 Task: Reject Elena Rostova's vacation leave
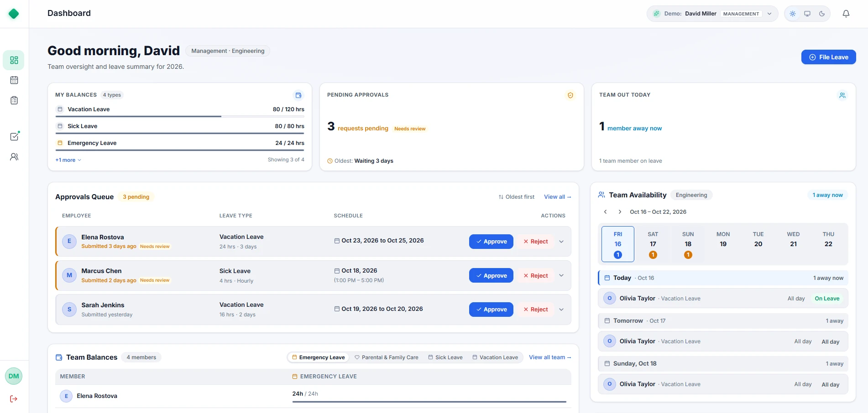point(536,242)
